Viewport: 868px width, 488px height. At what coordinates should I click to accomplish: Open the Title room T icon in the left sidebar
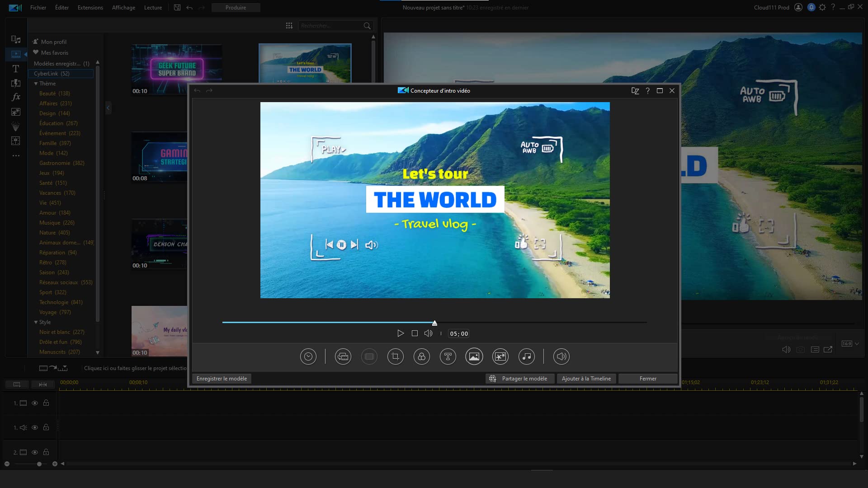pos(16,69)
